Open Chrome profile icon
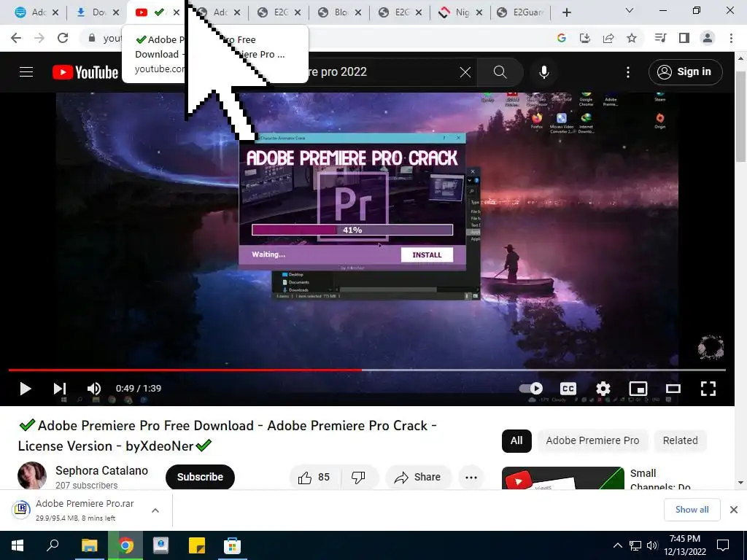 pos(708,38)
